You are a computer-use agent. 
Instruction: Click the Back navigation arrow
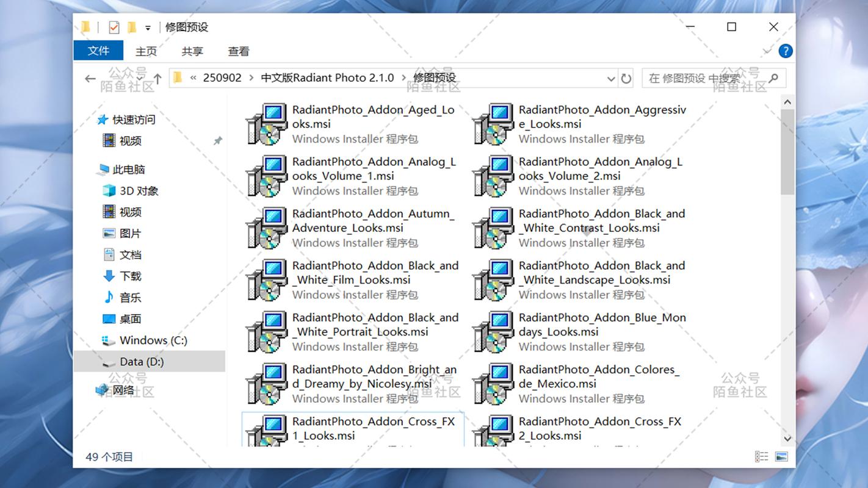90,79
